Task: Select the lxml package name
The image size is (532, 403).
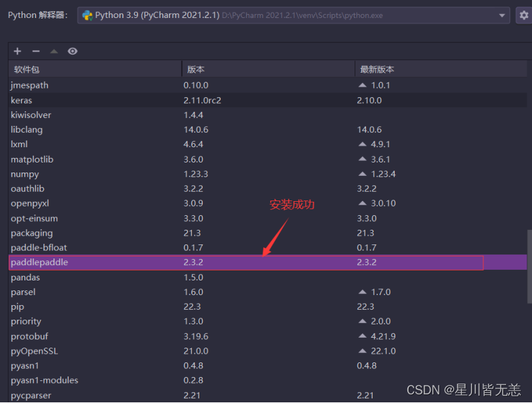Action: pos(19,144)
